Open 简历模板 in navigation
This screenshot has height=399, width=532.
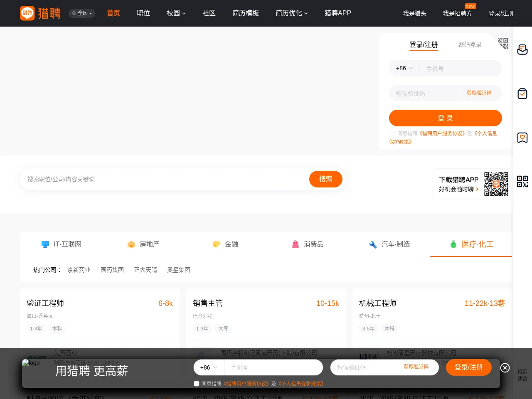point(246,13)
